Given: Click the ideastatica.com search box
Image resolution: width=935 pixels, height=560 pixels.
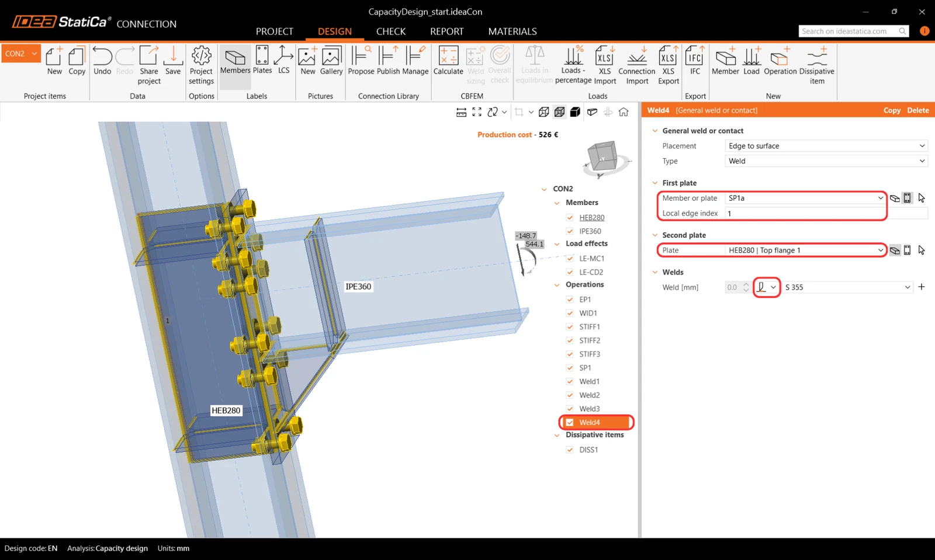Looking at the screenshot, I should click(x=854, y=32).
